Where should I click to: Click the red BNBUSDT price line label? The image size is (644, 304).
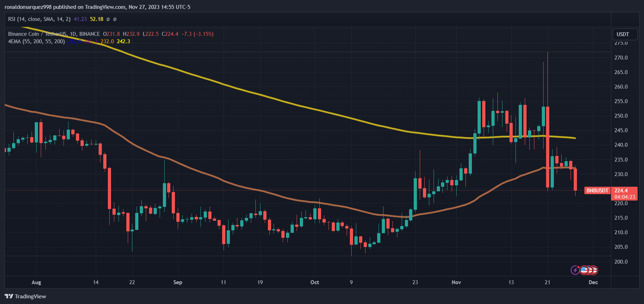click(597, 191)
